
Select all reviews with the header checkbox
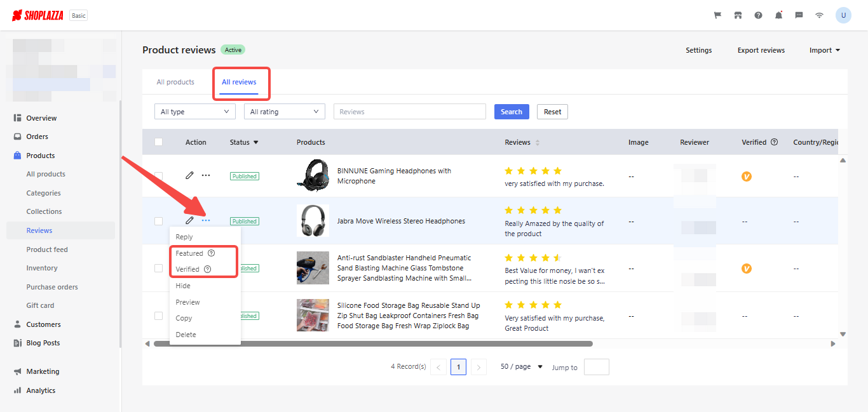(x=158, y=142)
